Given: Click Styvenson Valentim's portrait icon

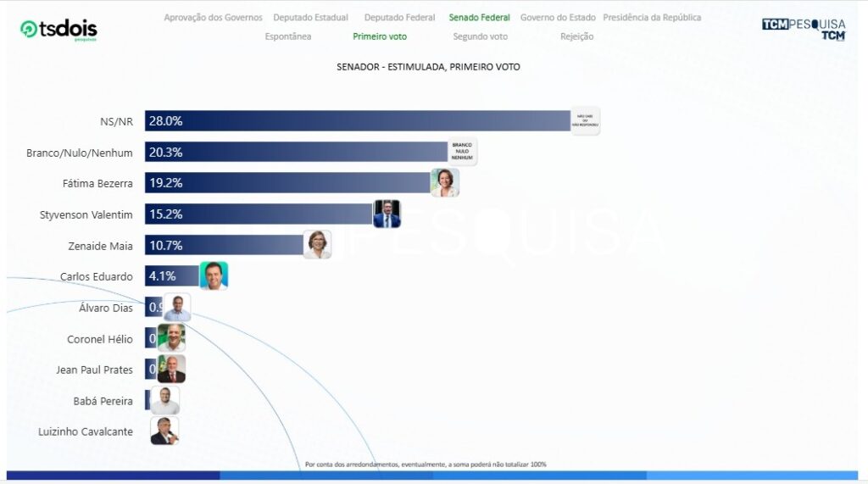Looking at the screenshot, I should click(x=387, y=214).
